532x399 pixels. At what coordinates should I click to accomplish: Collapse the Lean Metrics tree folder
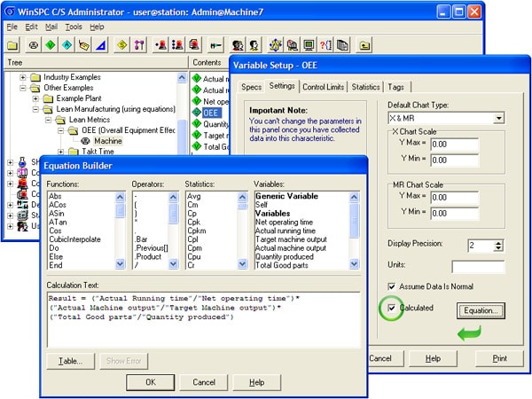(50, 120)
